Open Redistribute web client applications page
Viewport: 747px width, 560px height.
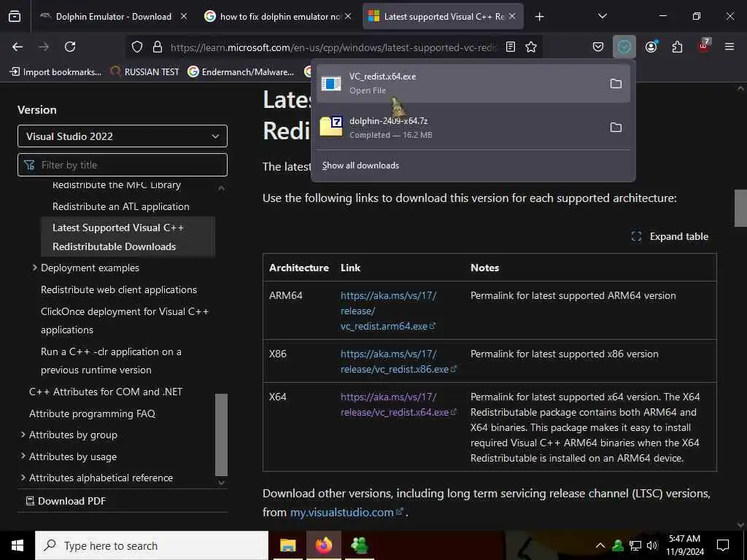click(x=119, y=289)
